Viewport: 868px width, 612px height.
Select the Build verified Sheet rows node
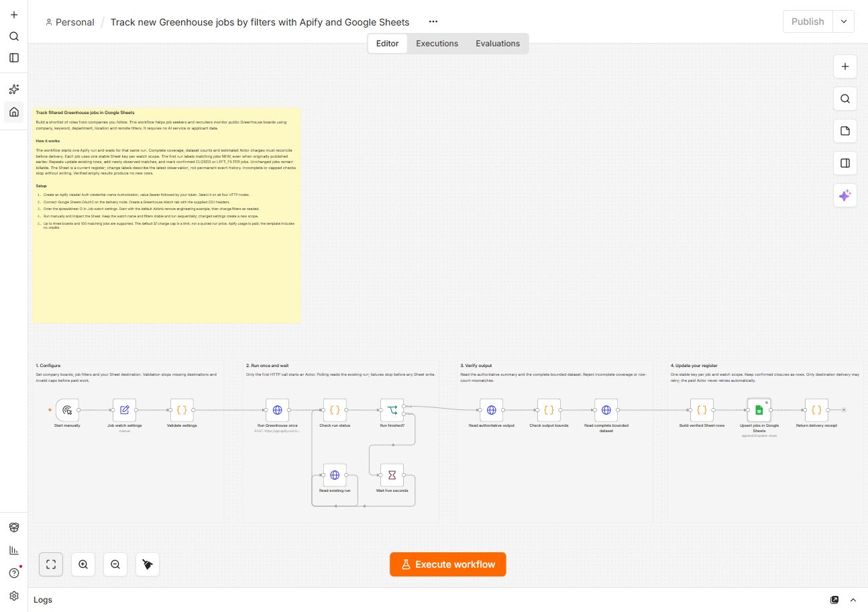point(702,409)
